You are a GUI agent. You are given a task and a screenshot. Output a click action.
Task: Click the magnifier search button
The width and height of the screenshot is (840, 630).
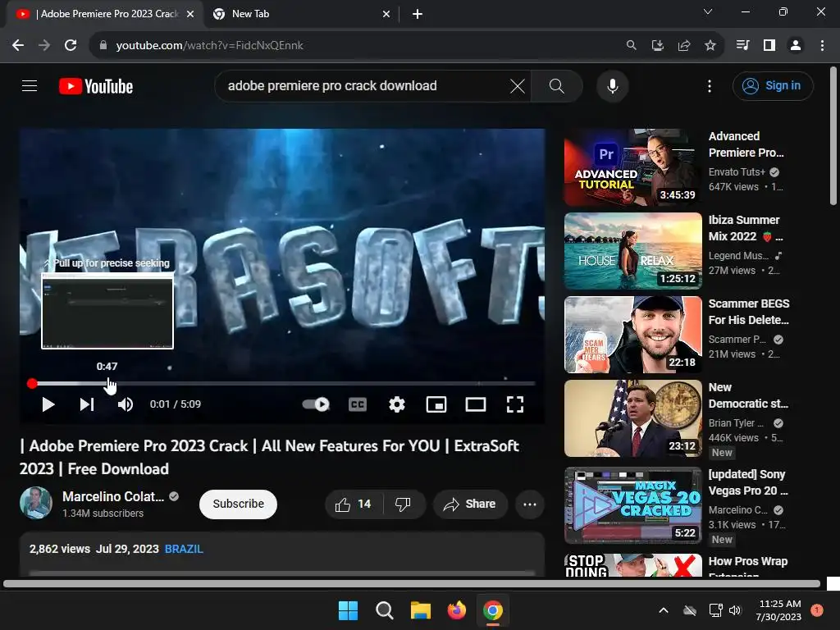point(557,85)
